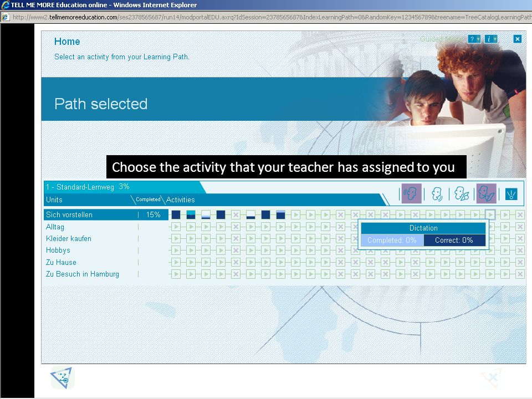This screenshot has height=399, width=532.
Task: Click the last X activity in Alltag row
Action: pos(520,227)
